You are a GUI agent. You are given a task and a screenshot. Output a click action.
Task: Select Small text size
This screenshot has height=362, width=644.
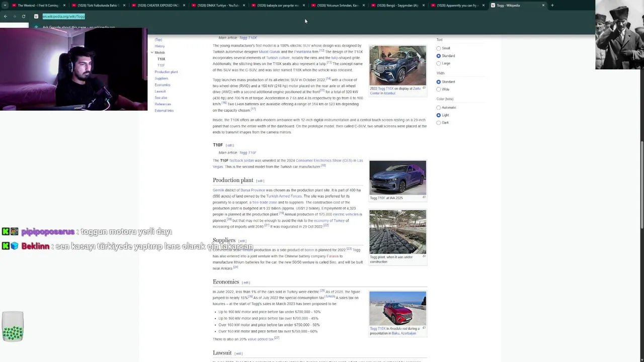[x=438, y=48]
